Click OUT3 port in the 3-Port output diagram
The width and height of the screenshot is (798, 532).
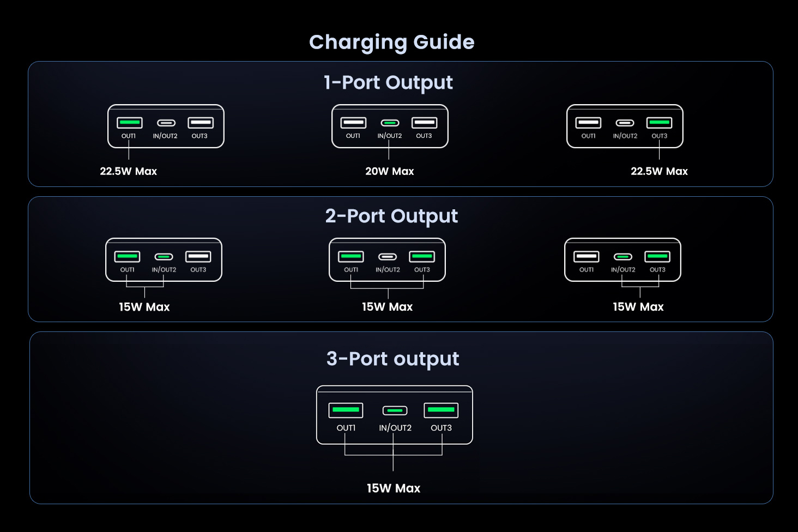[x=441, y=410]
